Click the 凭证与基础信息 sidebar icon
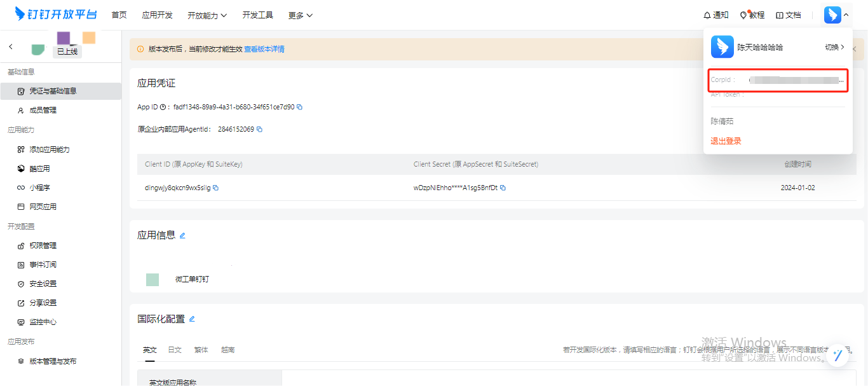 point(21,91)
